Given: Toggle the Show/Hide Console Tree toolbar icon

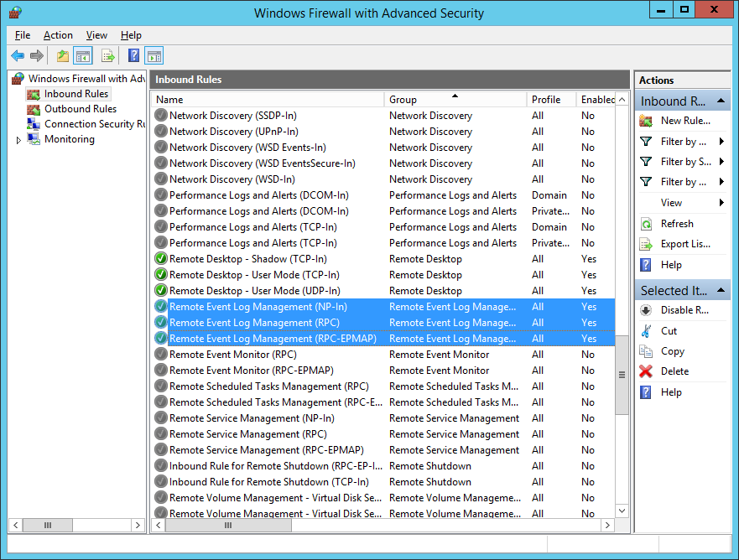Looking at the screenshot, I should click(81, 55).
